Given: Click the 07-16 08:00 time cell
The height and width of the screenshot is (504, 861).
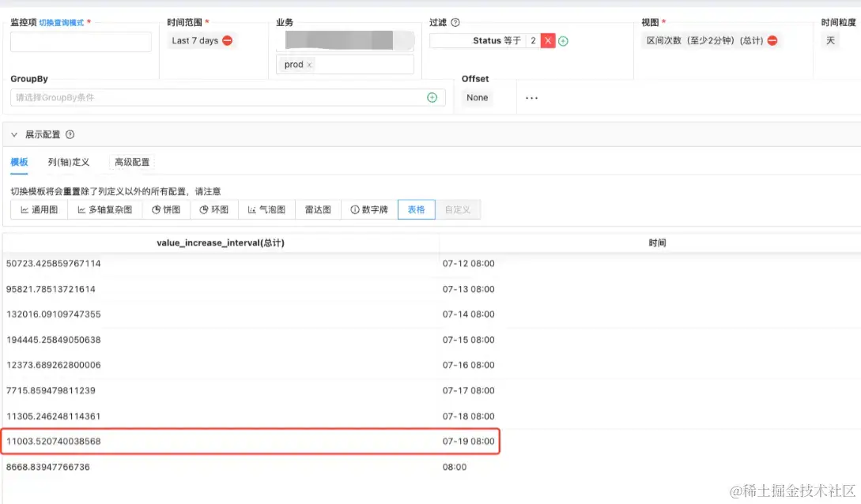Looking at the screenshot, I should click(x=468, y=365).
